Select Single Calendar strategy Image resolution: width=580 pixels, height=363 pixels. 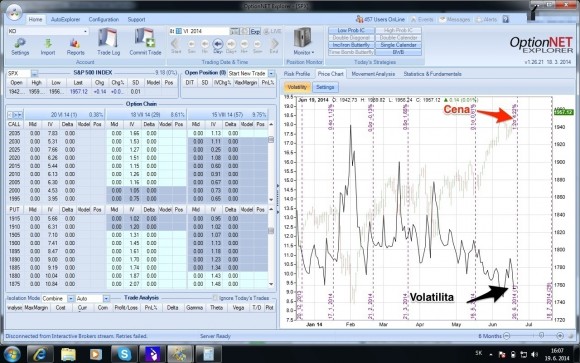pos(398,45)
